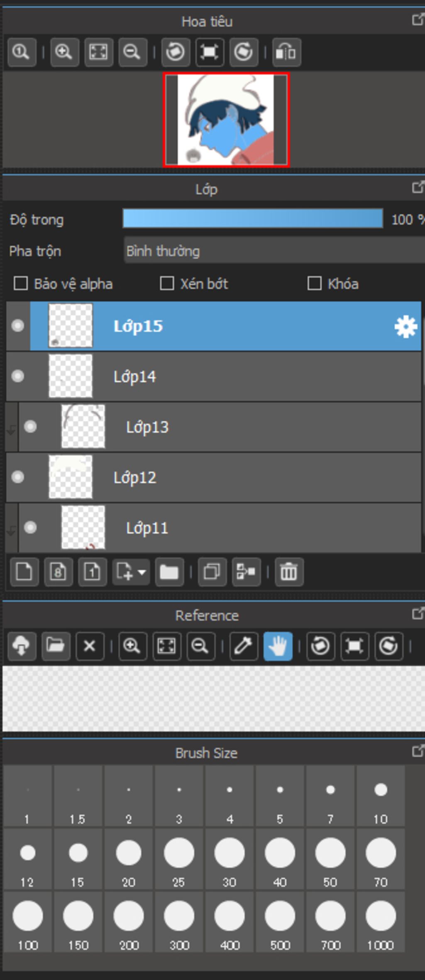The width and height of the screenshot is (425, 980).
Task: Adjust the Độ trong opacity slider
Action: pos(253,219)
